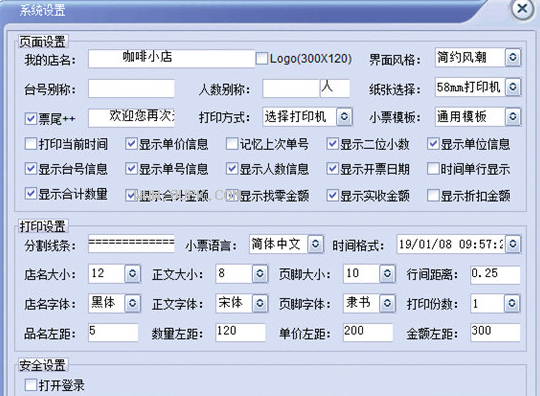Uncheck 显示实收金额 checkbox

coord(332,196)
